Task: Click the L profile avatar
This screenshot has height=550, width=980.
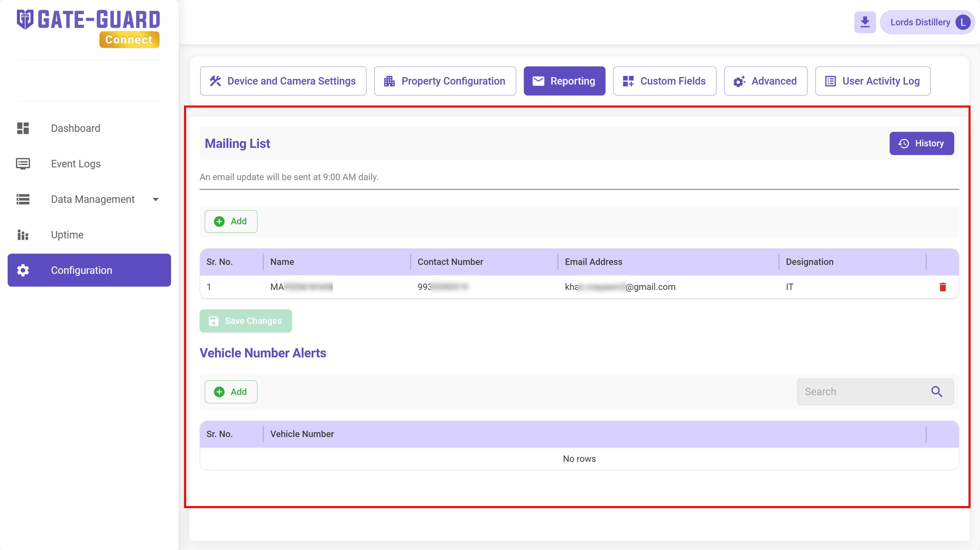Action: [x=963, y=22]
